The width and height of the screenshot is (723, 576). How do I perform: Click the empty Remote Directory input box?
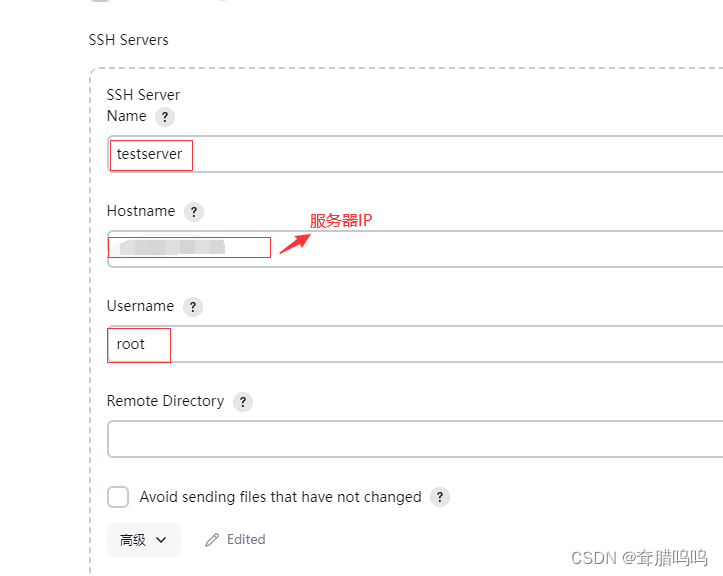tap(400, 439)
